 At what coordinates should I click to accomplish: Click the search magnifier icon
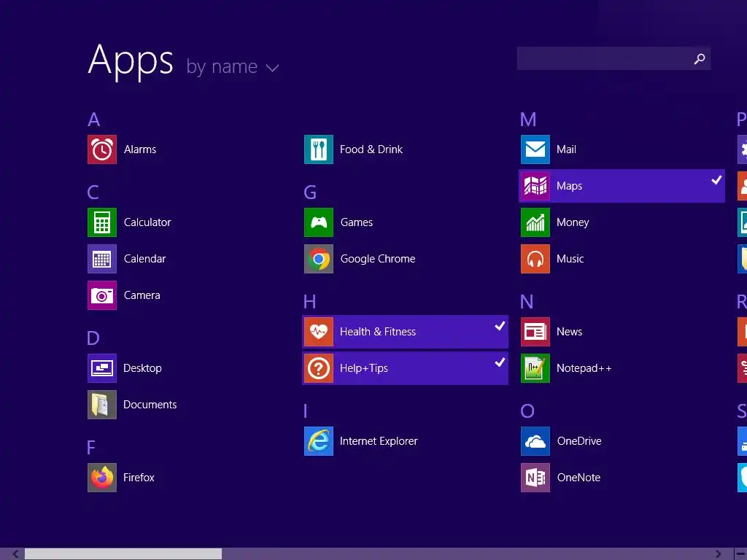tap(700, 58)
